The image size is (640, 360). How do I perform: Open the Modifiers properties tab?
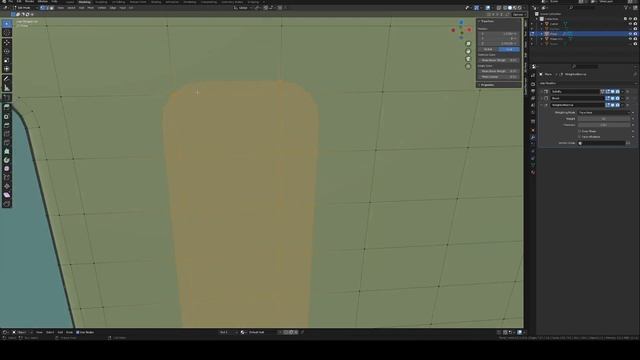[x=533, y=137]
